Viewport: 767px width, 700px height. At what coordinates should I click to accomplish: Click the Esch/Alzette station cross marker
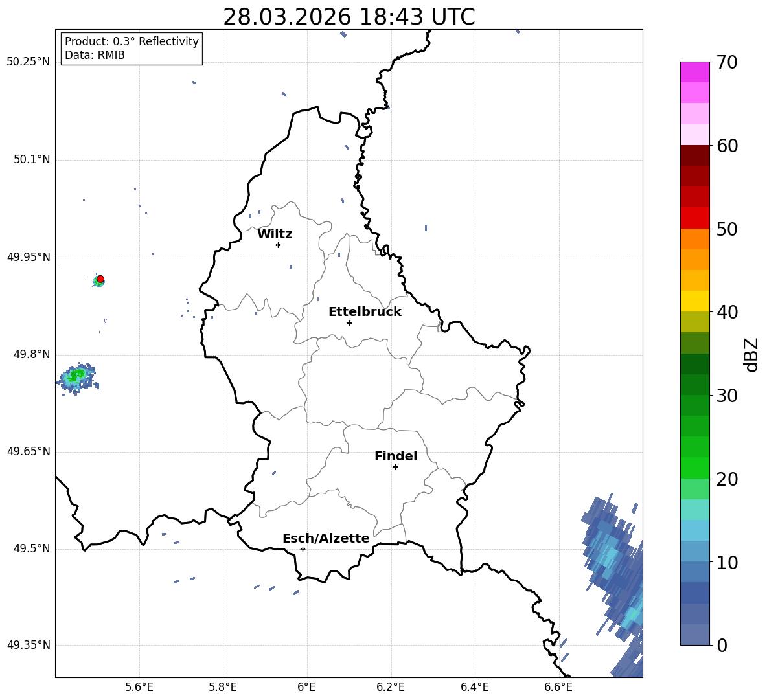tap(303, 549)
